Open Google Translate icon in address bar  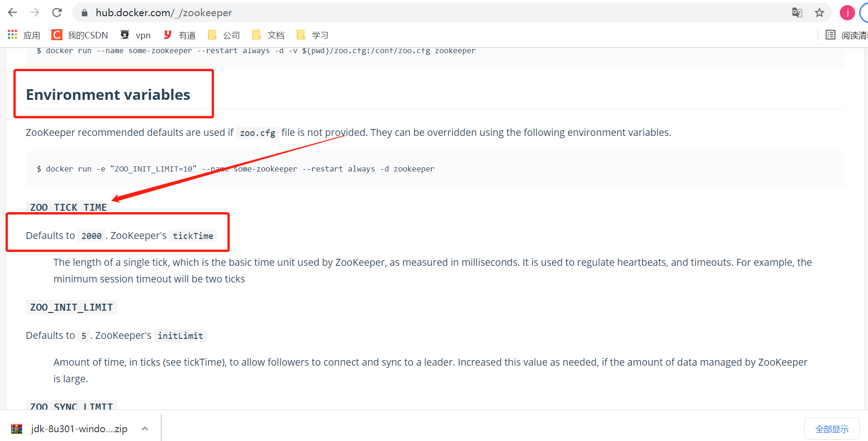coord(797,12)
